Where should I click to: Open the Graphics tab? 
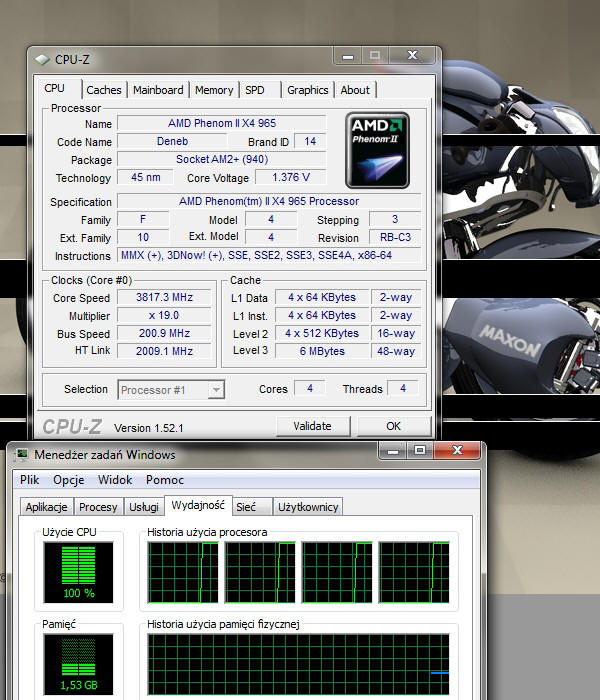[x=308, y=90]
